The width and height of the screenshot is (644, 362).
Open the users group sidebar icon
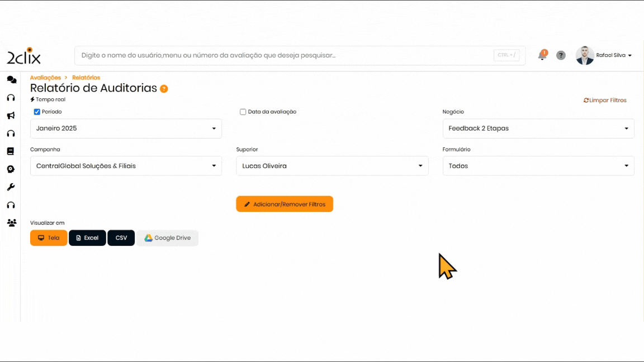(x=11, y=223)
